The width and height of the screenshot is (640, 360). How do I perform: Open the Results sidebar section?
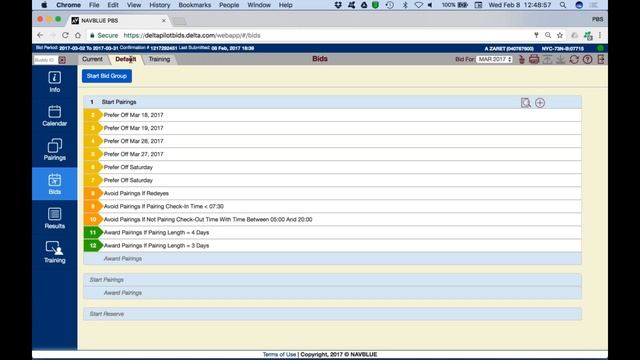pyautogui.click(x=55, y=218)
